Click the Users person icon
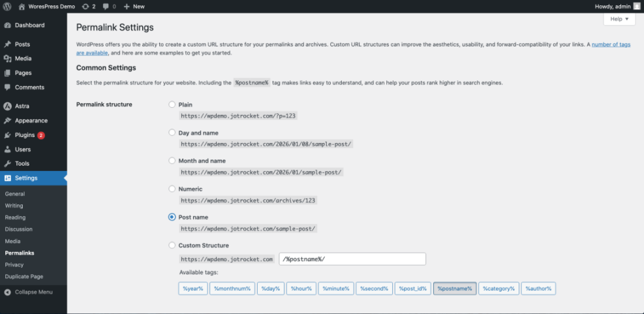The height and width of the screenshot is (314, 644). 7,149
